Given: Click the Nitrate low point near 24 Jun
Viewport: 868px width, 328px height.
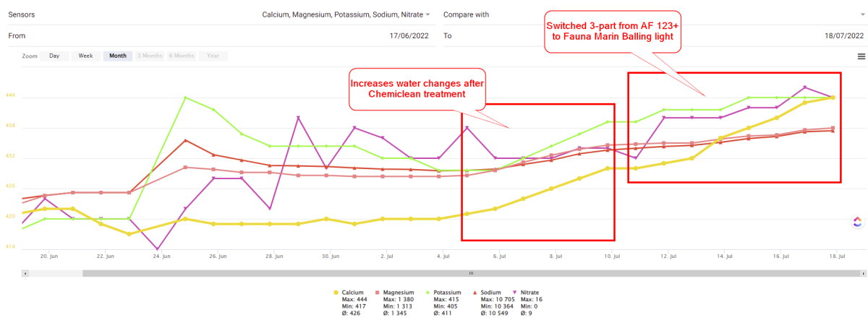Looking at the screenshot, I should pyautogui.click(x=157, y=249).
